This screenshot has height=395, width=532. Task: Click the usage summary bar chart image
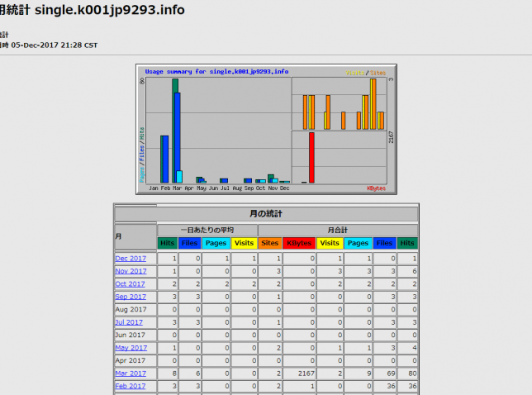266,129
